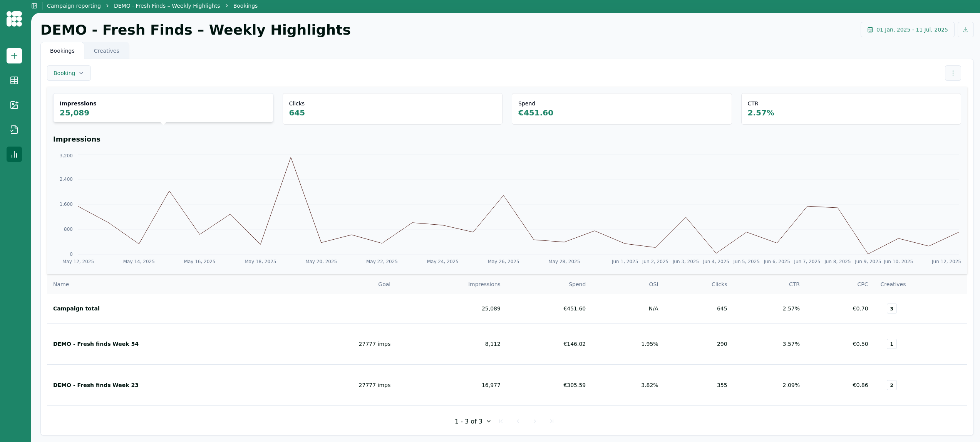Select the Clicks metric card

coord(392,108)
